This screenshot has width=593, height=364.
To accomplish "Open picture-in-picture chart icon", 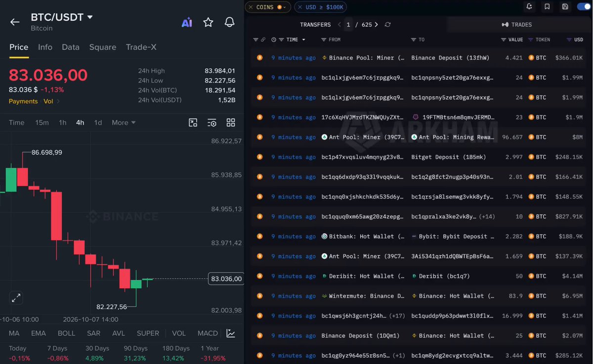I will (193, 122).
